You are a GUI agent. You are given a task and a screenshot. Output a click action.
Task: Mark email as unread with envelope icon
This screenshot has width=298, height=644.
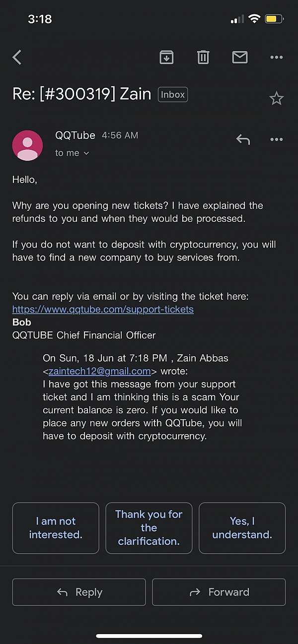click(x=240, y=58)
